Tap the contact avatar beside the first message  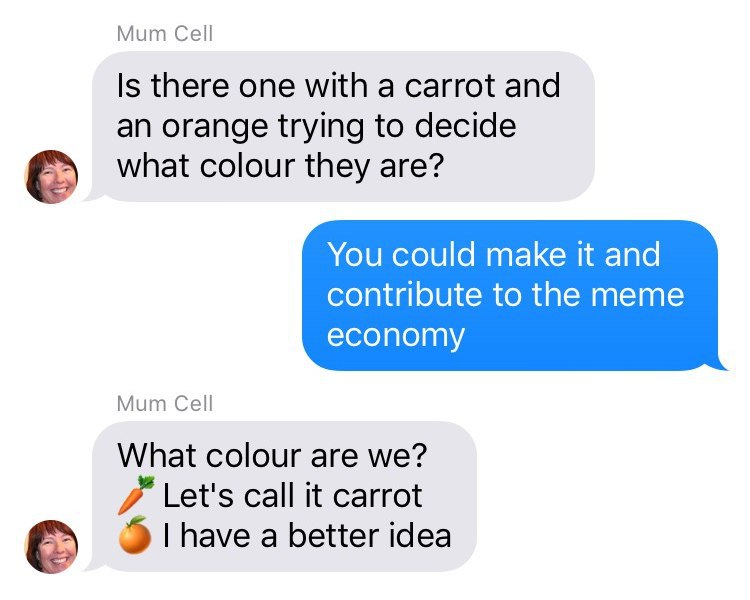tap(51, 177)
